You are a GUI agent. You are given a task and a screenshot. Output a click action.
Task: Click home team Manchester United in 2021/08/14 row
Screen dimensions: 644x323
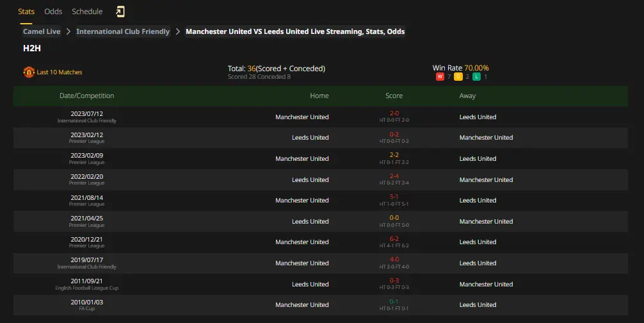click(302, 201)
